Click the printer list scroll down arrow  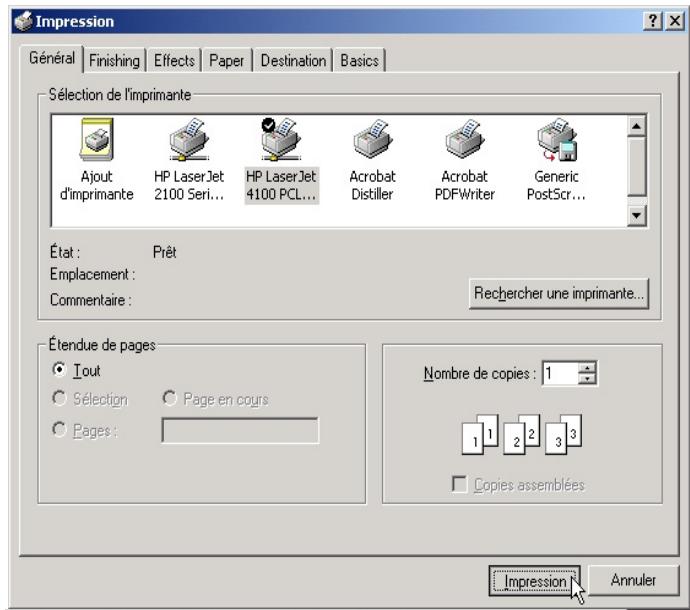[636, 215]
